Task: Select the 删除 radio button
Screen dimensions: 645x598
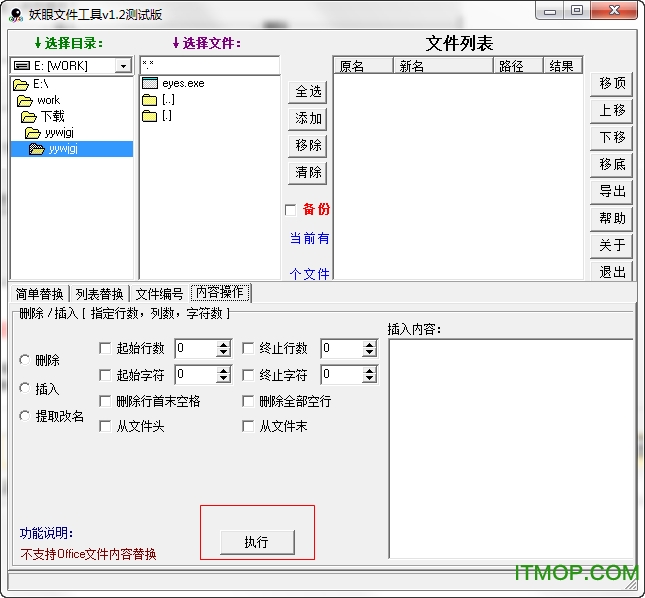Action: [x=25, y=360]
